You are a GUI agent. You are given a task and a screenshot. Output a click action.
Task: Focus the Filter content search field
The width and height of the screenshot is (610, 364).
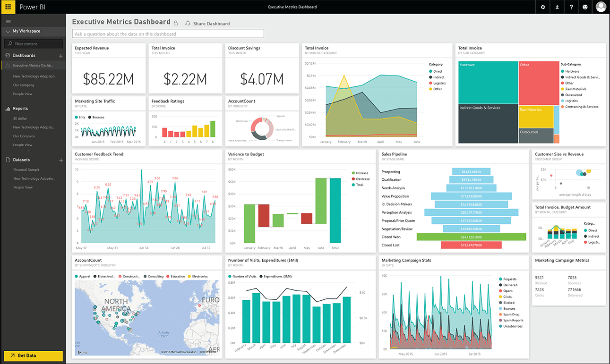(x=34, y=44)
